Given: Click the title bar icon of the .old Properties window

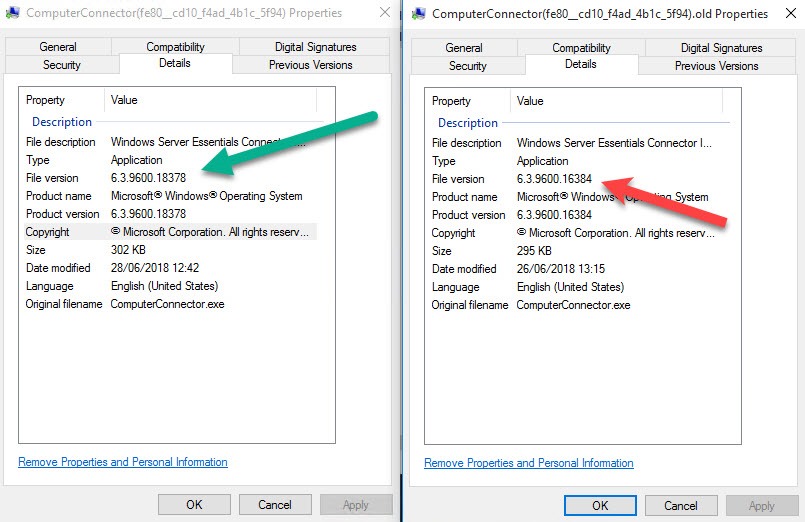Looking at the screenshot, I should [x=418, y=13].
